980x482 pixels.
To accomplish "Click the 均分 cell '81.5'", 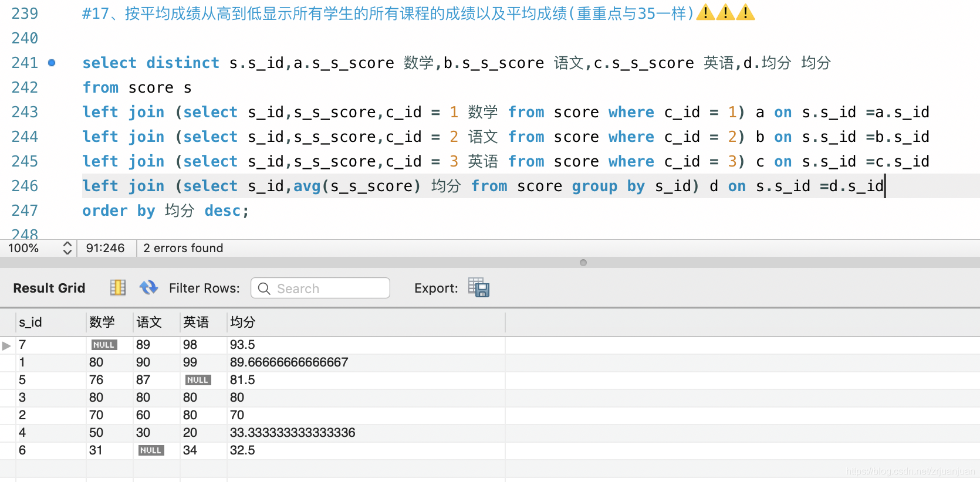I will [x=242, y=380].
